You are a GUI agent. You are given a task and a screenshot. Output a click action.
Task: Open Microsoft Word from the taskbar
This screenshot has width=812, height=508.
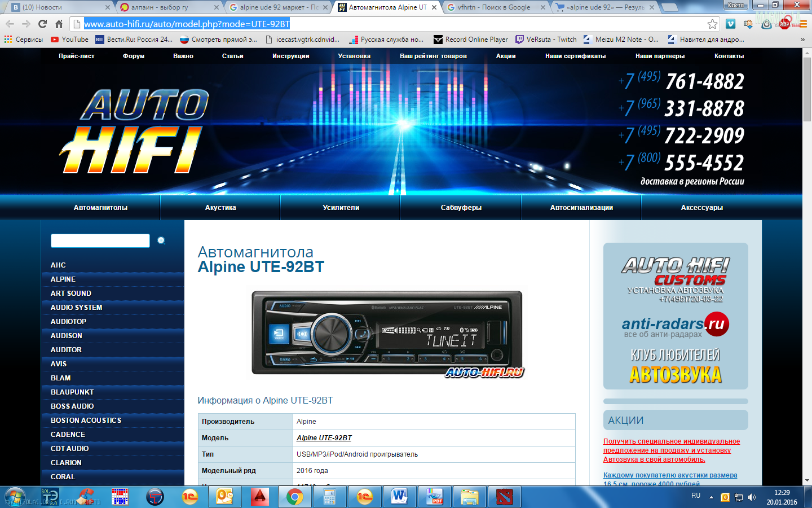[x=399, y=497]
